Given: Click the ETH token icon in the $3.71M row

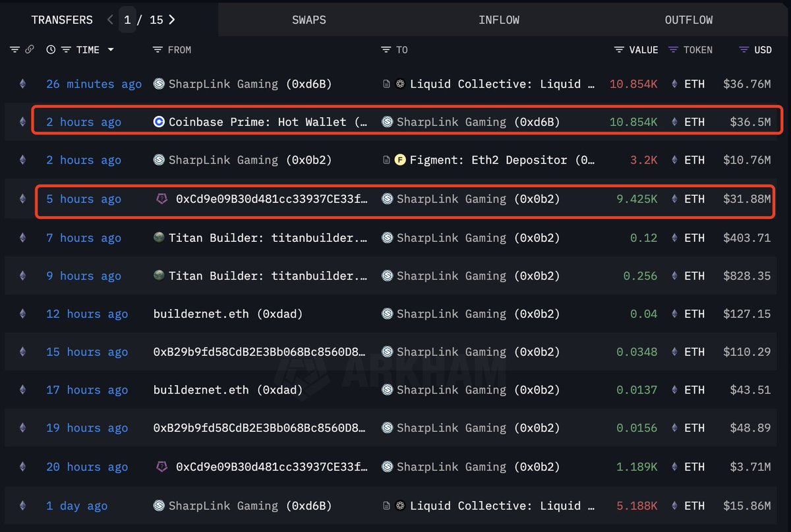Looking at the screenshot, I should [674, 467].
